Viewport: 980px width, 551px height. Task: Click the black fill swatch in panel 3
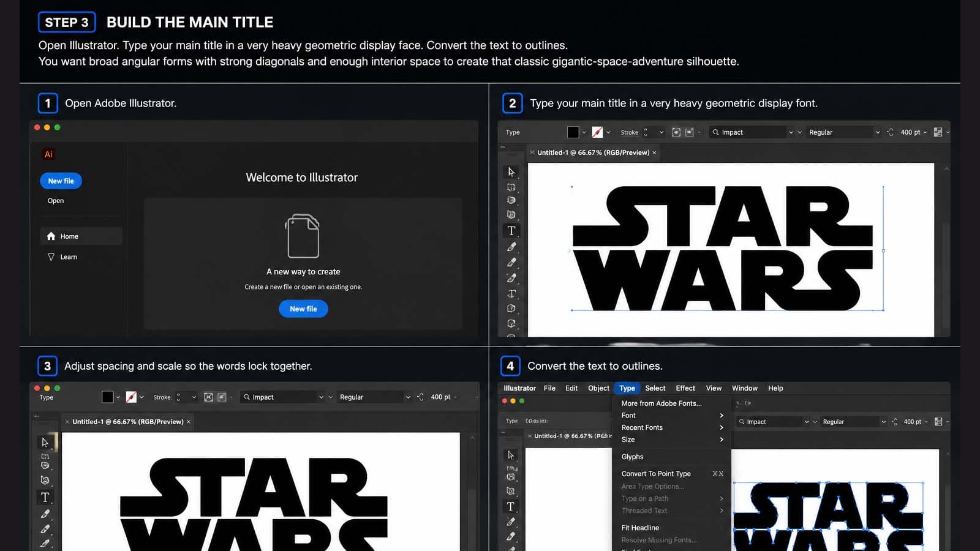click(107, 397)
